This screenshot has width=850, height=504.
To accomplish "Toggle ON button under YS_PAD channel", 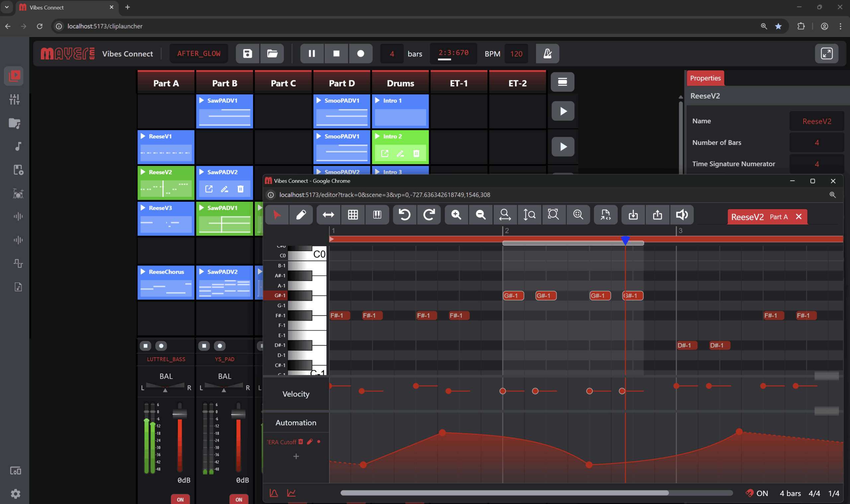I will click(x=239, y=499).
